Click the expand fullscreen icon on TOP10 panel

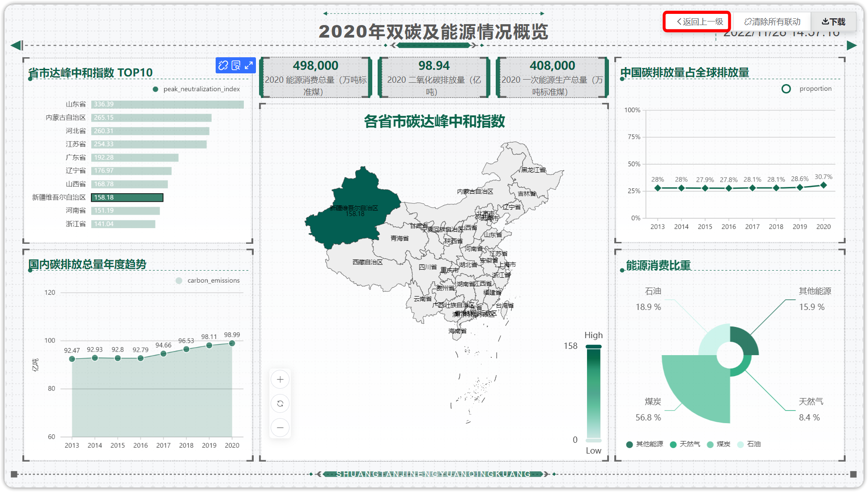249,66
